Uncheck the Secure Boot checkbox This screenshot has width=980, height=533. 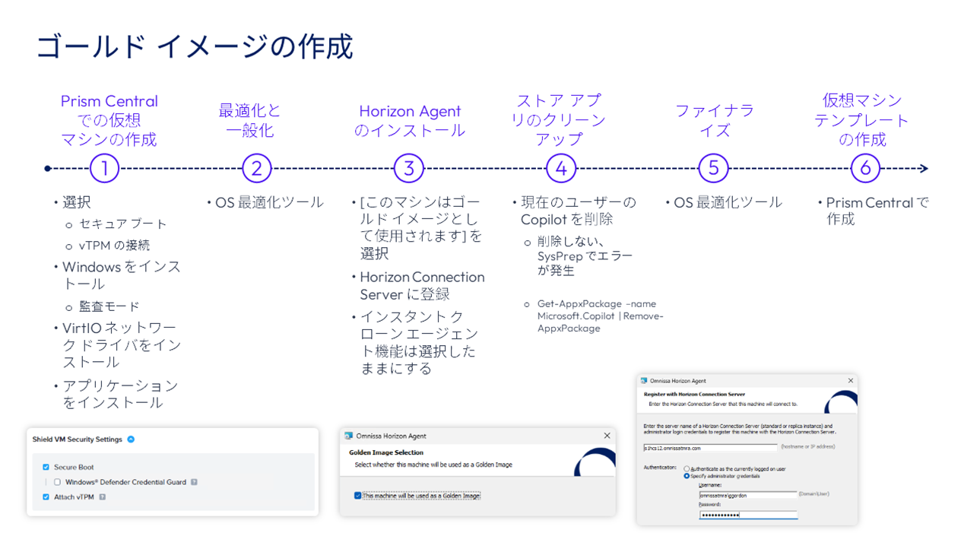click(46, 467)
